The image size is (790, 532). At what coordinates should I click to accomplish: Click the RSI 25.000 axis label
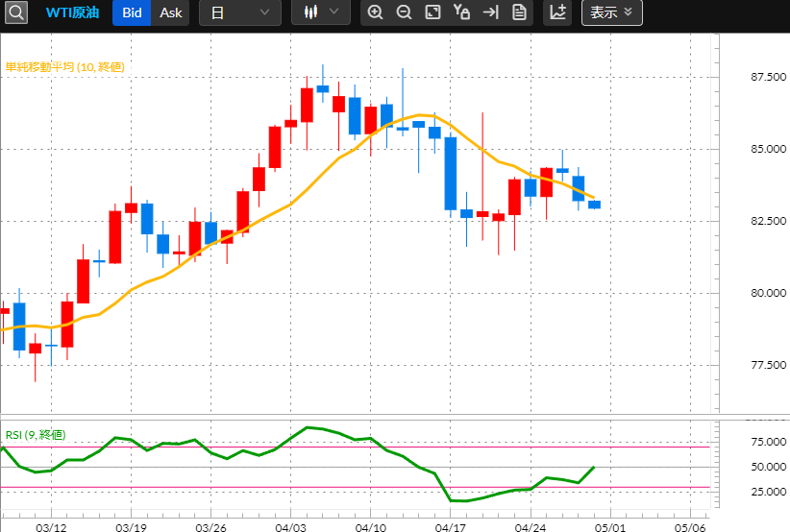pos(768,492)
